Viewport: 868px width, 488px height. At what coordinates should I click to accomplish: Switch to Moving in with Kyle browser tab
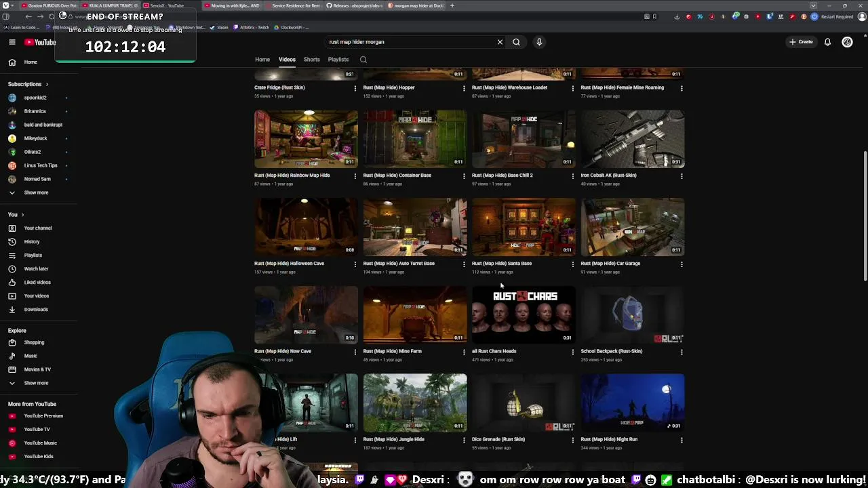pos(231,5)
